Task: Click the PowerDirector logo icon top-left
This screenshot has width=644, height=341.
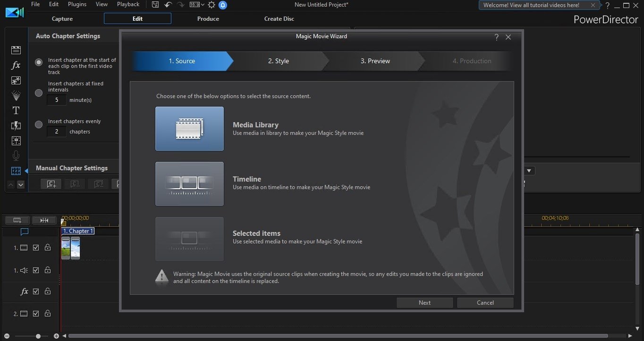Action: [15, 12]
